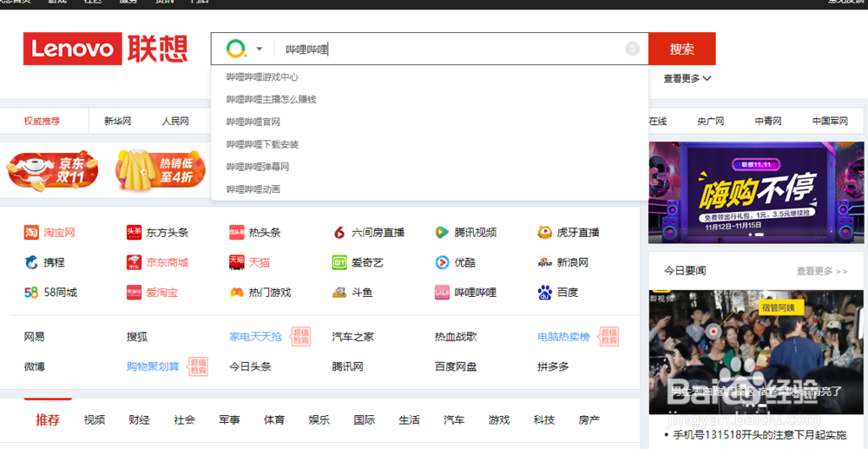Click the 百度 paw icon
This screenshot has width=868, height=449.
pyautogui.click(x=545, y=293)
